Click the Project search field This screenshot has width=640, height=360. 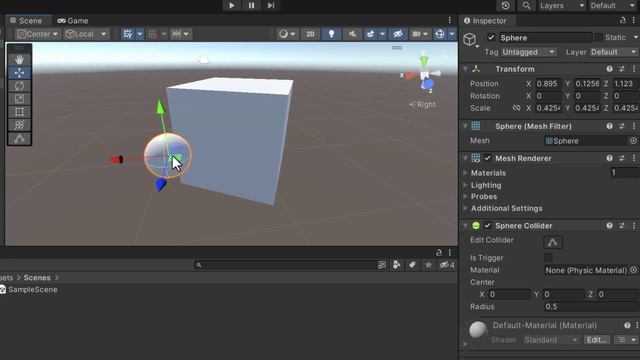click(286, 265)
